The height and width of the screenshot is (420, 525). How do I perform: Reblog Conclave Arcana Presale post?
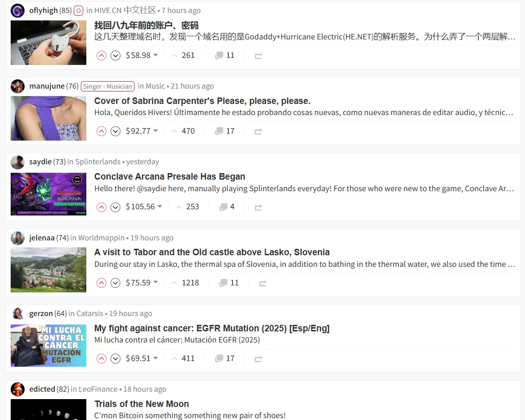point(258,207)
